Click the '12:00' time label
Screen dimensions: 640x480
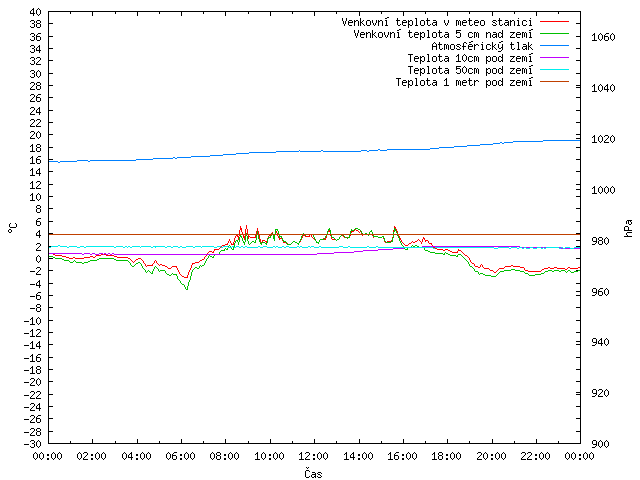(x=314, y=456)
